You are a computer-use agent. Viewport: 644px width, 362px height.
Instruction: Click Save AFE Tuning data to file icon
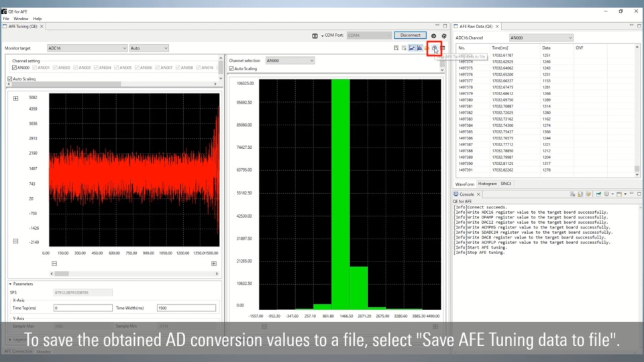[435, 48]
